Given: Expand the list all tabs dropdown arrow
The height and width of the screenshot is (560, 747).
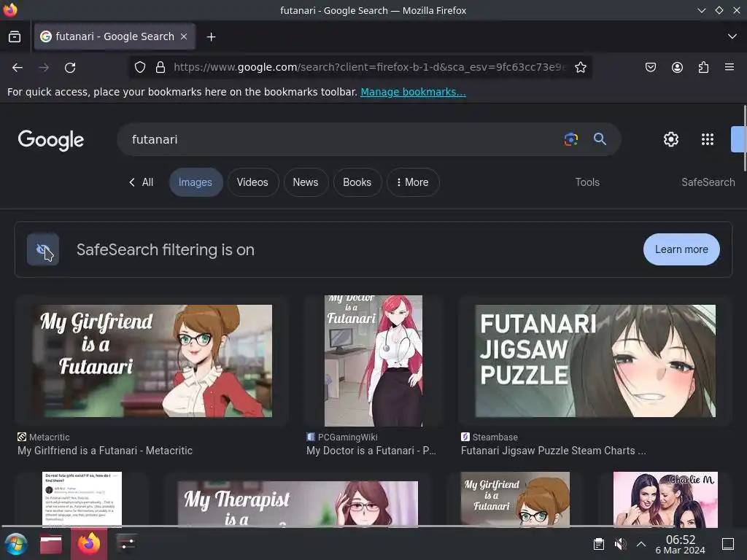Looking at the screenshot, I should pyautogui.click(x=732, y=36).
